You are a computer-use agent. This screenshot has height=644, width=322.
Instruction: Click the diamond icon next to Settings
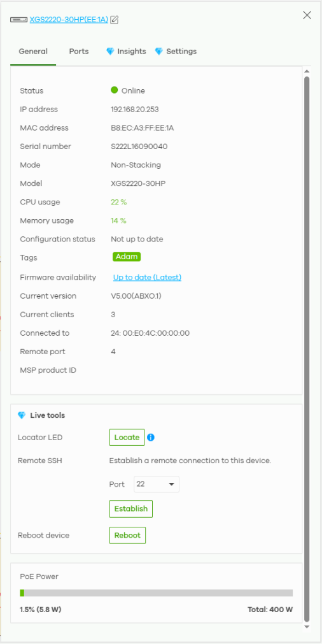[158, 52]
